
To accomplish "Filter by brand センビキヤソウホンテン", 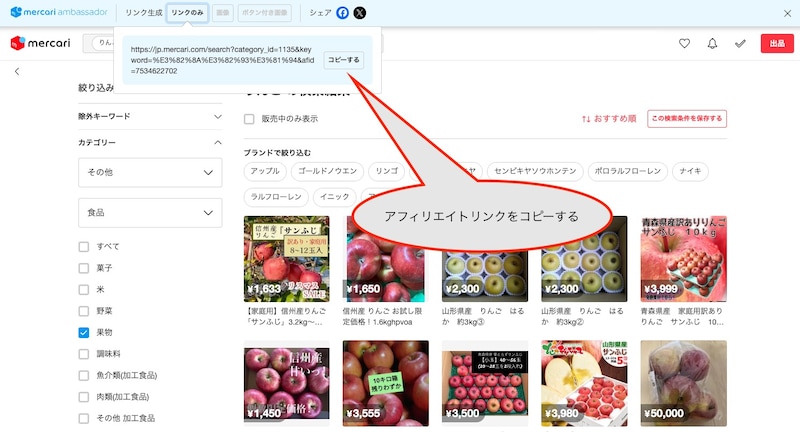I will point(535,171).
